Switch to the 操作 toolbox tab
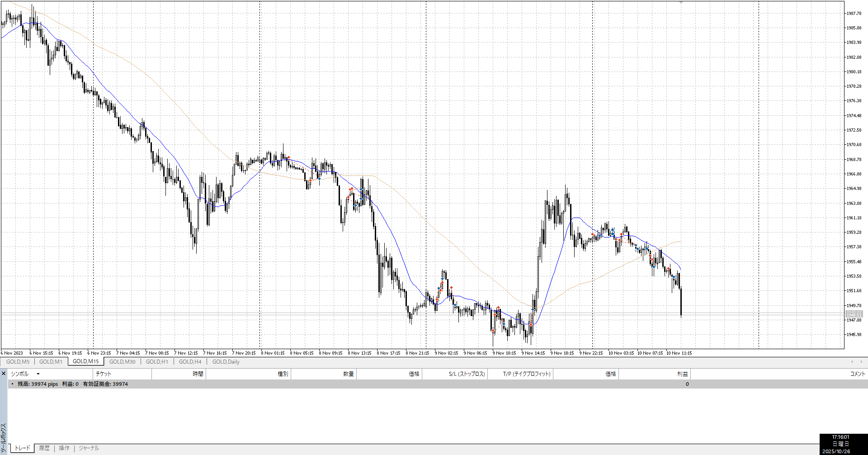Viewport: 868px width, 455px height. [x=64, y=448]
